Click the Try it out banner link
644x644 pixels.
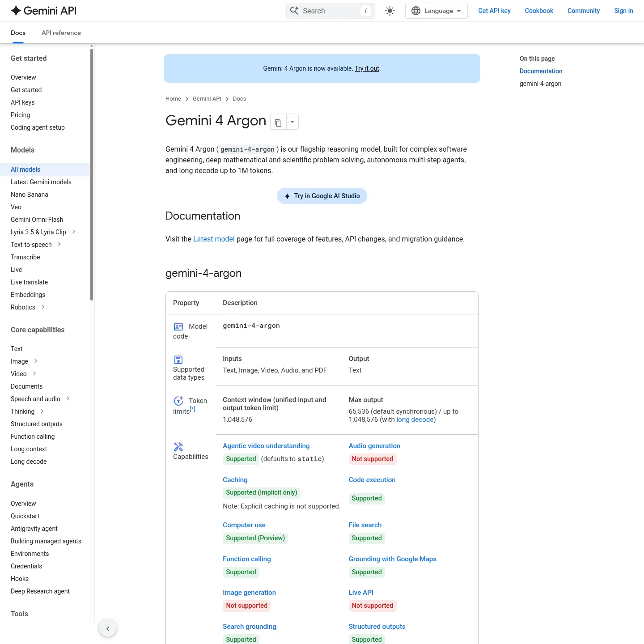pos(367,68)
